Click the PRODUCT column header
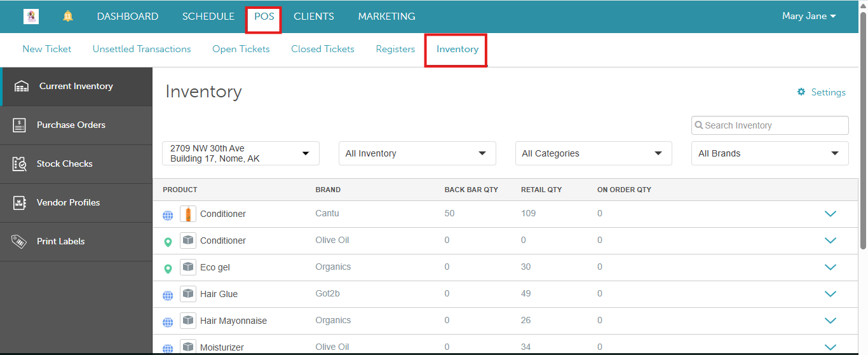The width and height of the screenshot is (868, 355). coord(180,190)
